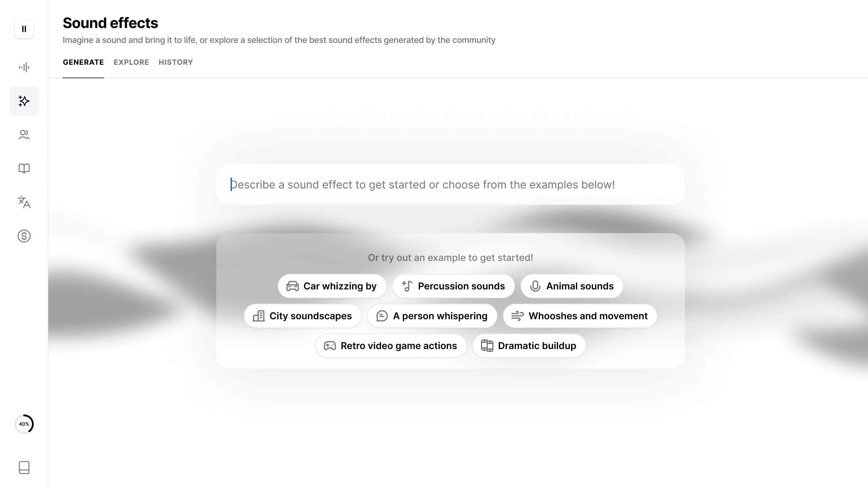Open the speech synthesis waveform icon
The height and width of the screenshot is (488, 868).
[24, 67]
